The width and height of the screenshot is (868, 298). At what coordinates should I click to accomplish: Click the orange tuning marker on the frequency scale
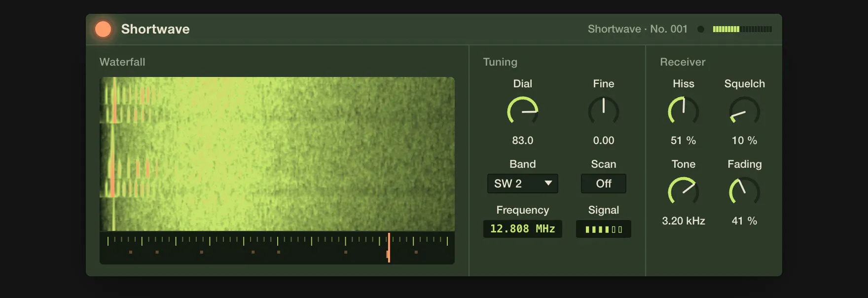(x=389, y=248)
